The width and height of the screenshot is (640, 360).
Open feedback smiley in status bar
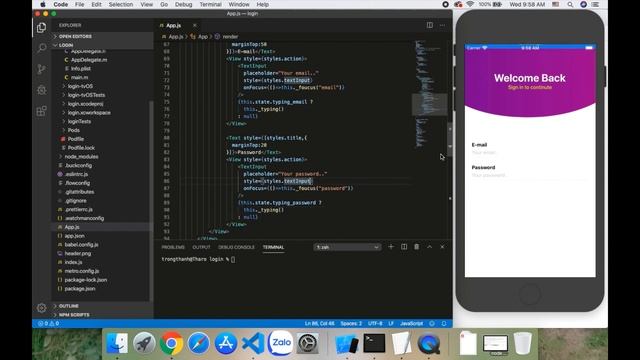(432, 323)
